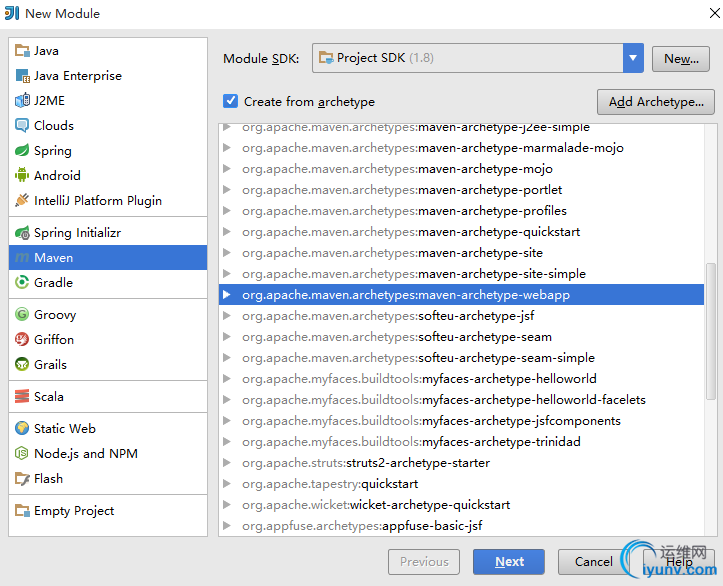723x586 pixels.
Task: Click the Java Enterprise icon
Action: tap(22, 75)
